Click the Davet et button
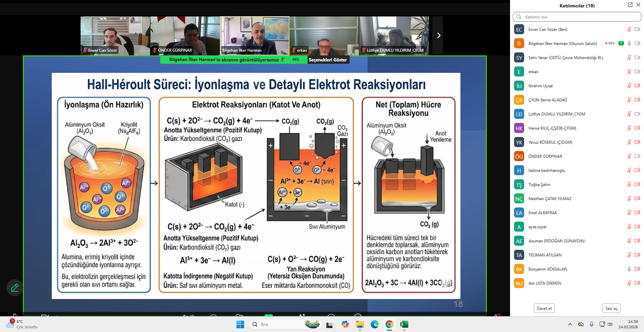Viewport: 644px width, 332px height. point(544,308)
